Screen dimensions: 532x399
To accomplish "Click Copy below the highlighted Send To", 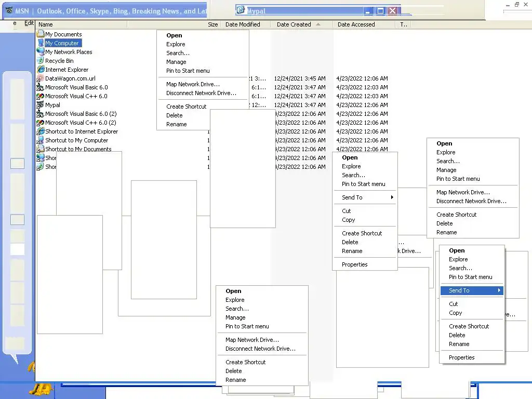I will 455,313.
